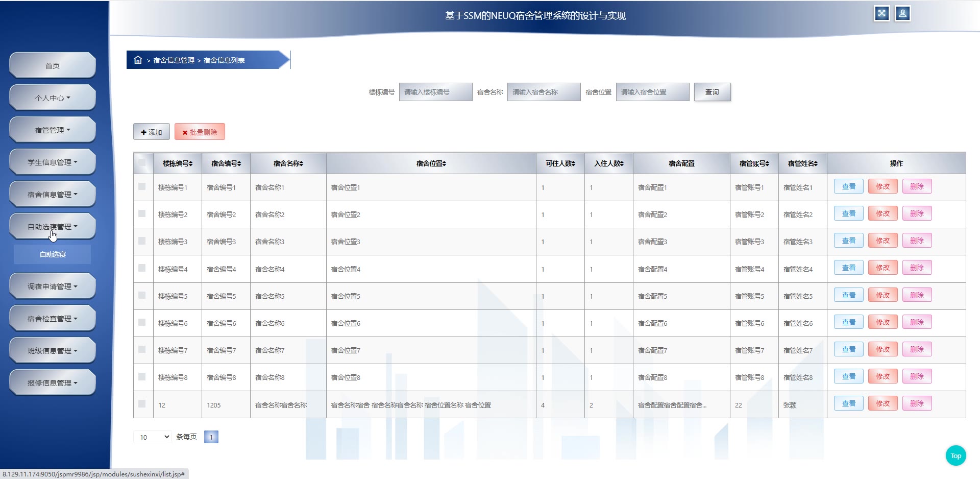Sort table by 宿舍编号 column header
980x479 pixels.
click(226, 163)
